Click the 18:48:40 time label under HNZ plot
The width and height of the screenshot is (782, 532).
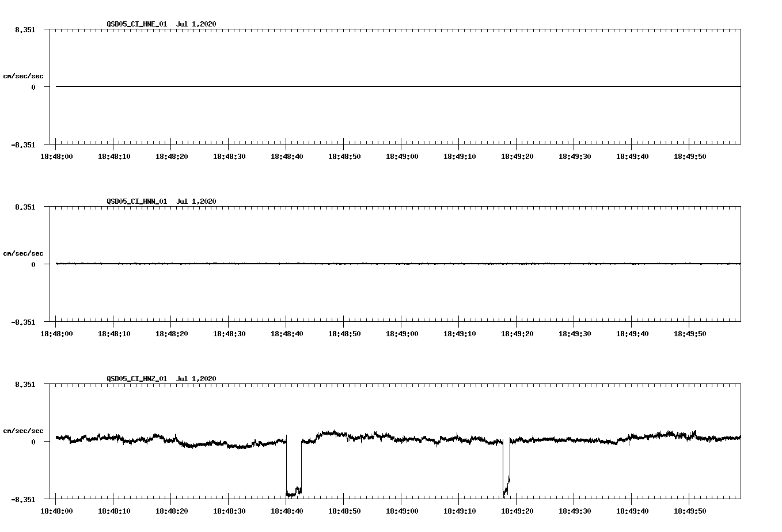[287, 511]
